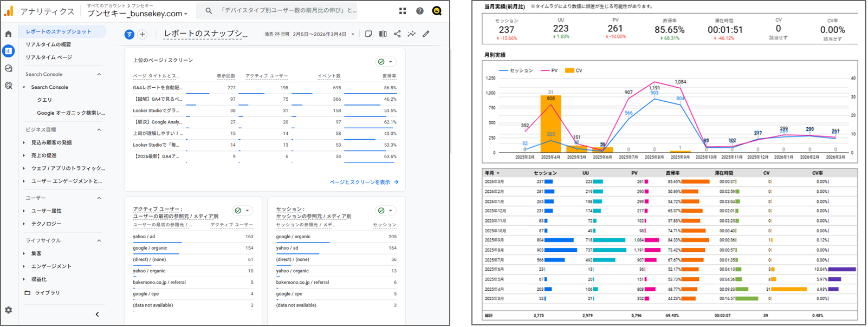The width and height of the screenshot is (868, 327).
Task: Click blue セッション legend line
Action: point(503,70)
